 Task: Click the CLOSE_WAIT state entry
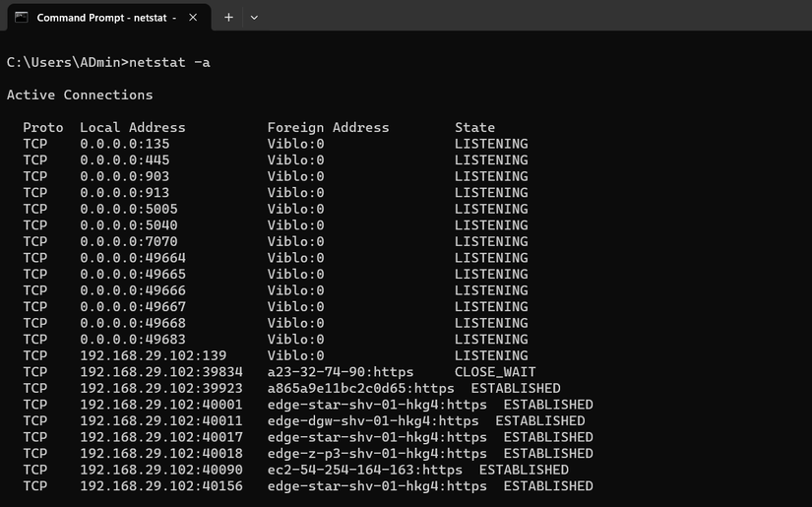(x=495, y=372)
